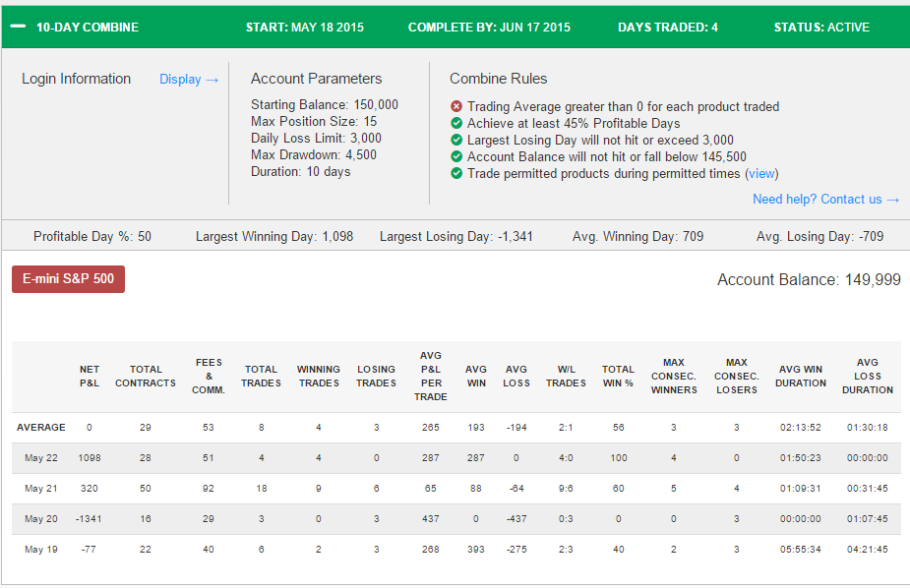This screenshot has width=910, height=588.
Task: Click the May 21 net P&L value 320
Action: pos(90,489)
